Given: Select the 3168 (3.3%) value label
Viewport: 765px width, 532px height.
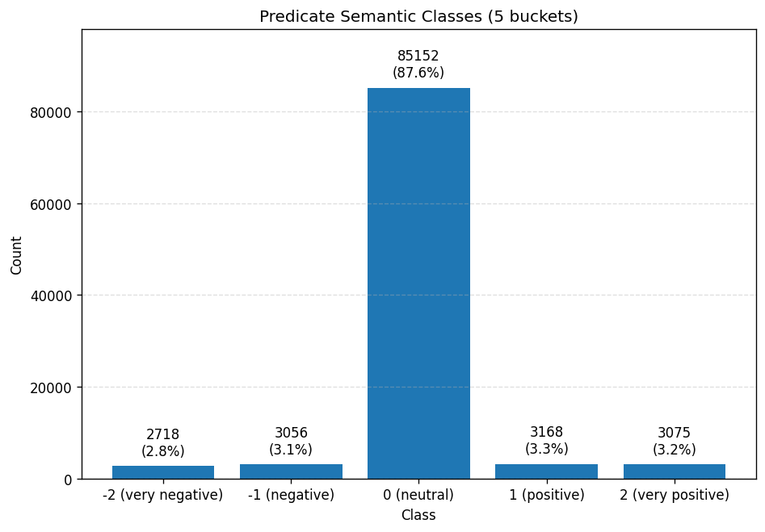Looking at the screenshot, I should [x=546, y=441].
